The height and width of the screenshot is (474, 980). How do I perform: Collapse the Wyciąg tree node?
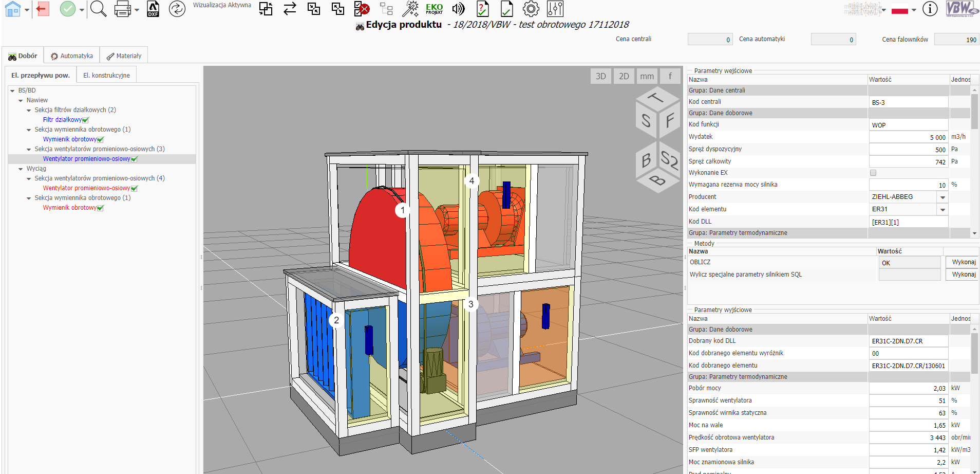click(21, 169)
